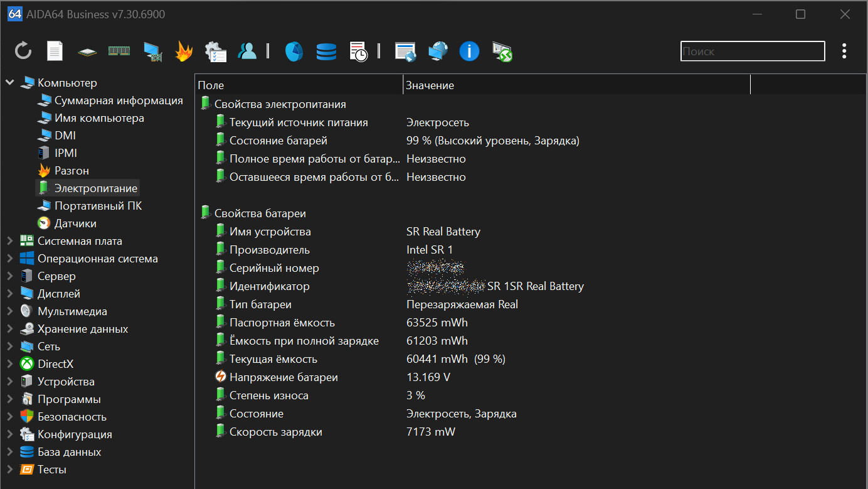
Task: Click the memory module toolbar icon
Action: click(x=119, y=51)
